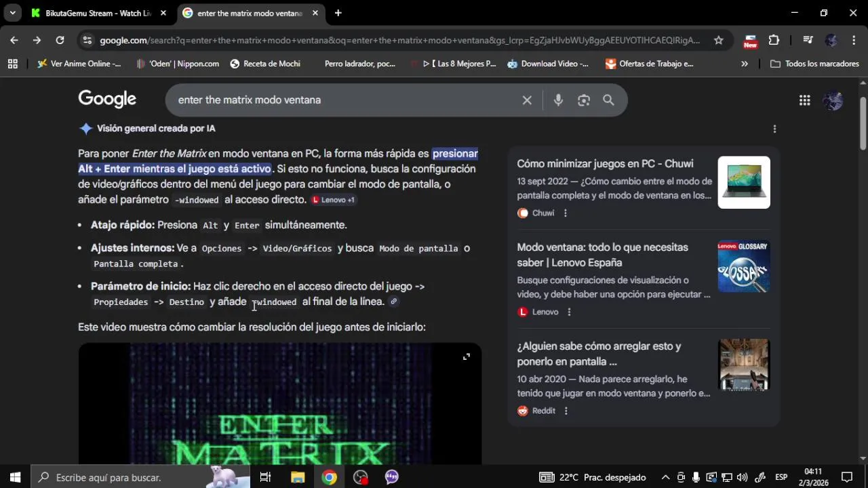Screen dimensions: 868x488
Task: Start voice search microphone
Action: pos(558,100)
